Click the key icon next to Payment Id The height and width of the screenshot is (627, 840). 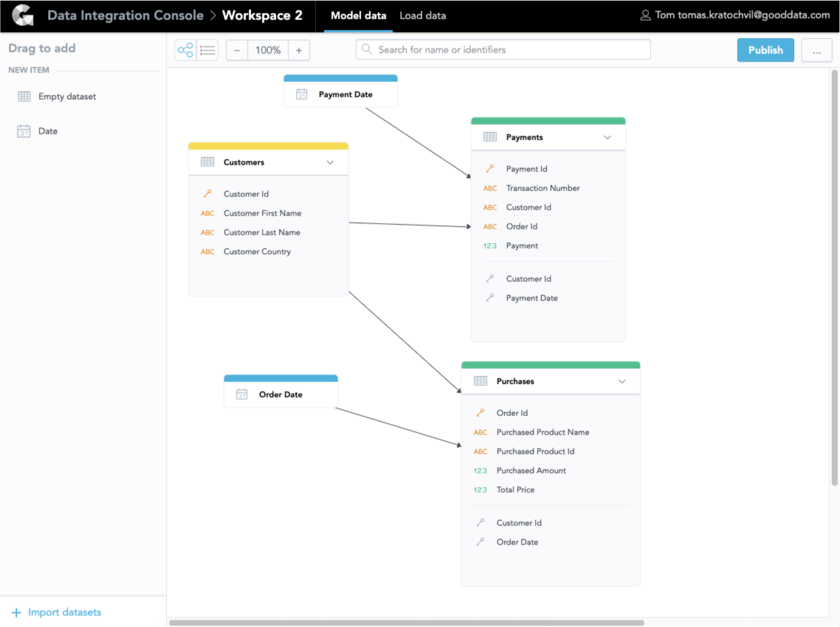click(x=489, y=168)
